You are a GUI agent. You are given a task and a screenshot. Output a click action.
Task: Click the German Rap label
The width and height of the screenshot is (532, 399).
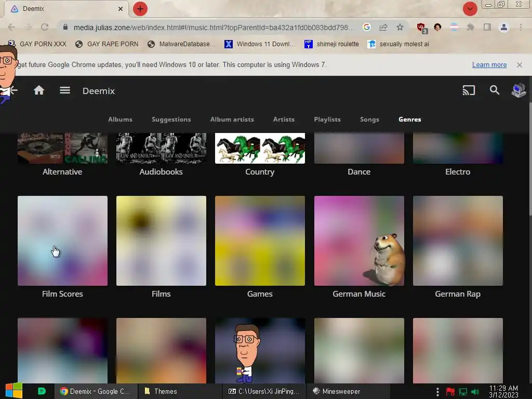click(458, 294)
